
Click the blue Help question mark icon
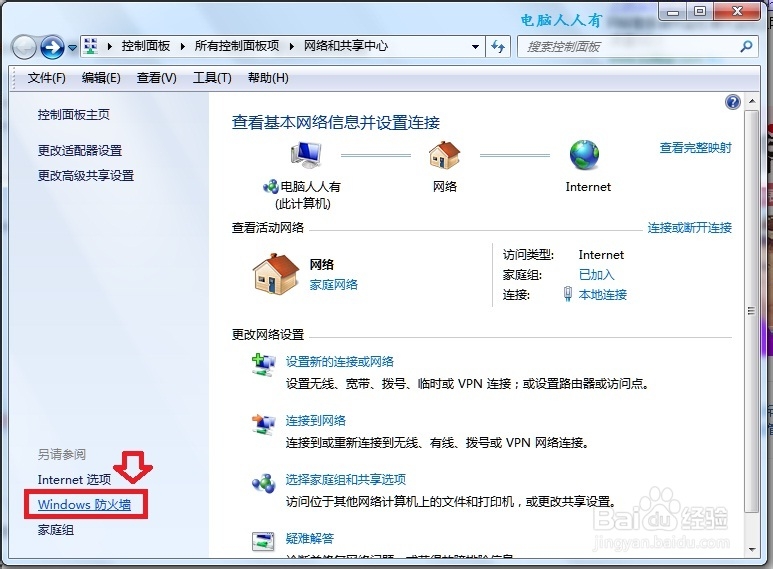coord(733,102)
